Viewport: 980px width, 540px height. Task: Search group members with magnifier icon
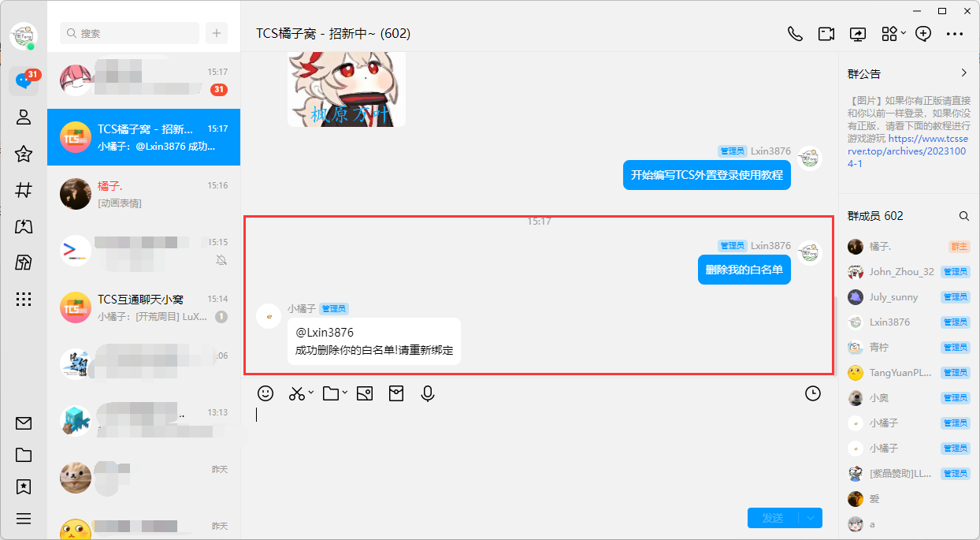coord(963,216)
